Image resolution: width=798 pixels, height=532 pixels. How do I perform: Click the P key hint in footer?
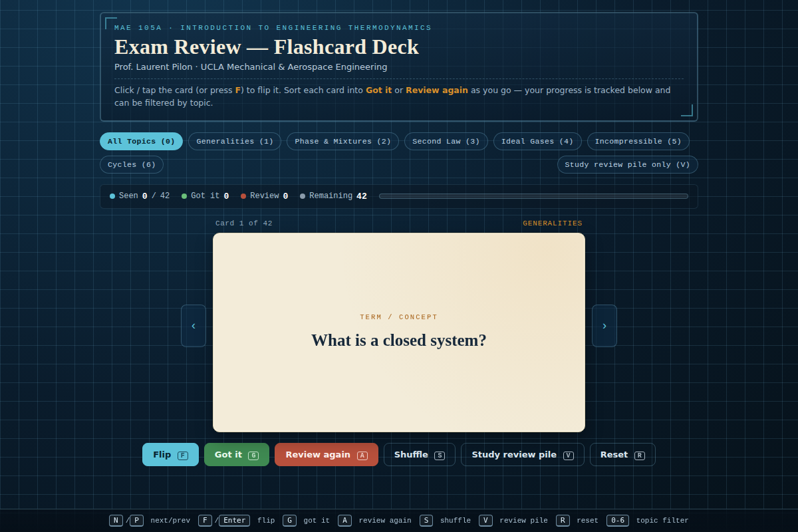pos(136,521)
